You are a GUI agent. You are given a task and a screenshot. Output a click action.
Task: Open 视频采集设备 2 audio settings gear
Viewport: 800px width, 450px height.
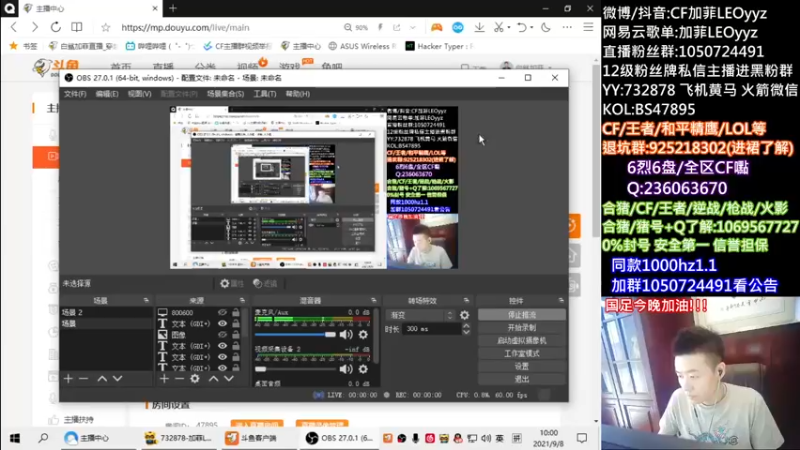(x=363, y=368)
